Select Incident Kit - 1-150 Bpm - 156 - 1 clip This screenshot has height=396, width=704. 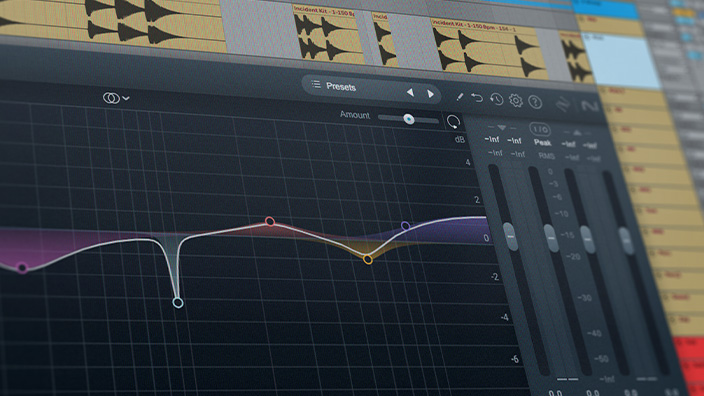click(x=489, y=50)
